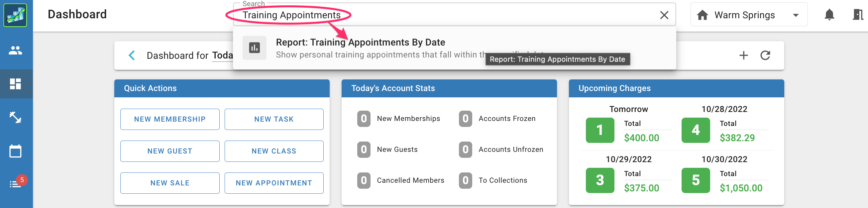Add a dashboard widget using the plus icon

(743, 55)
